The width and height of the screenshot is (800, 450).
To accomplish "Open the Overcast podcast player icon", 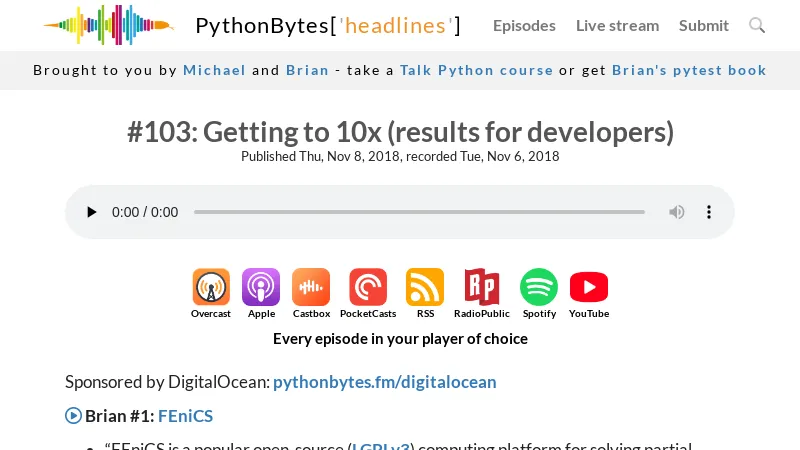I will (211, 288).
